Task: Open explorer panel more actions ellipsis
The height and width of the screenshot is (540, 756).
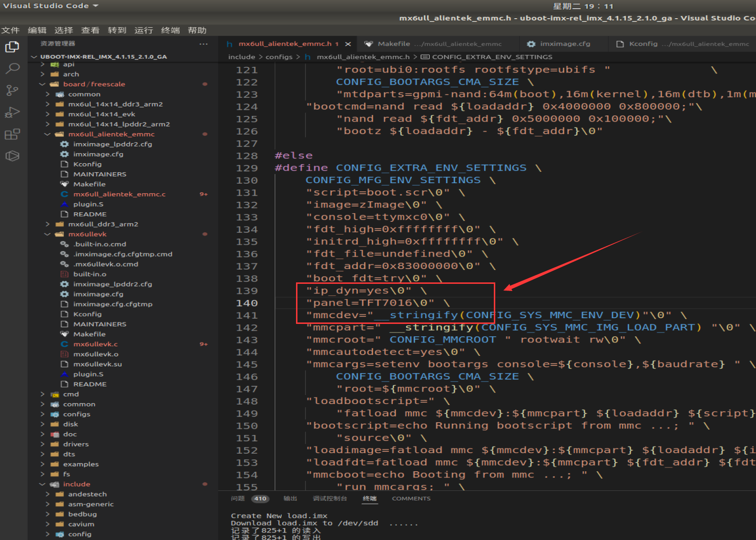Action: [204, 44]
